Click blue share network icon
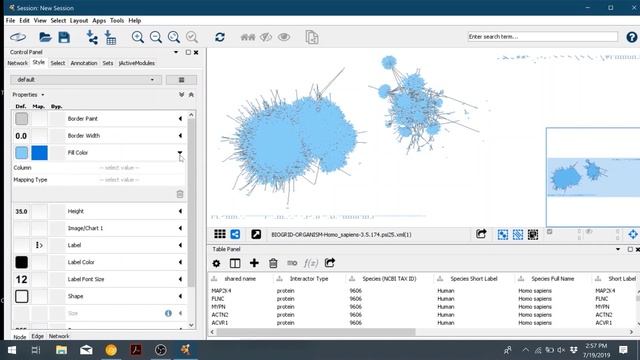This screenshot has height=360, width=640. [236, 234]
